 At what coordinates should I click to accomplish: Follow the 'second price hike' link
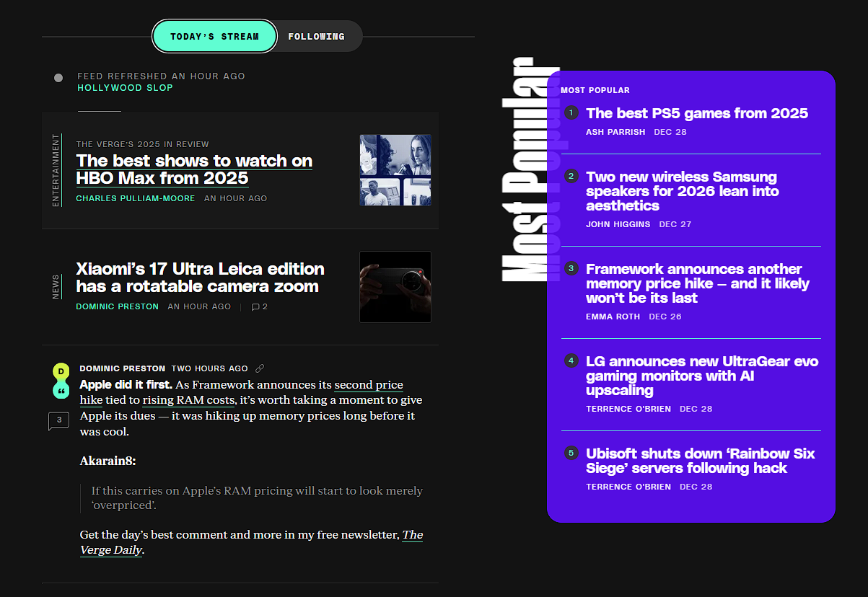point(368,385)
